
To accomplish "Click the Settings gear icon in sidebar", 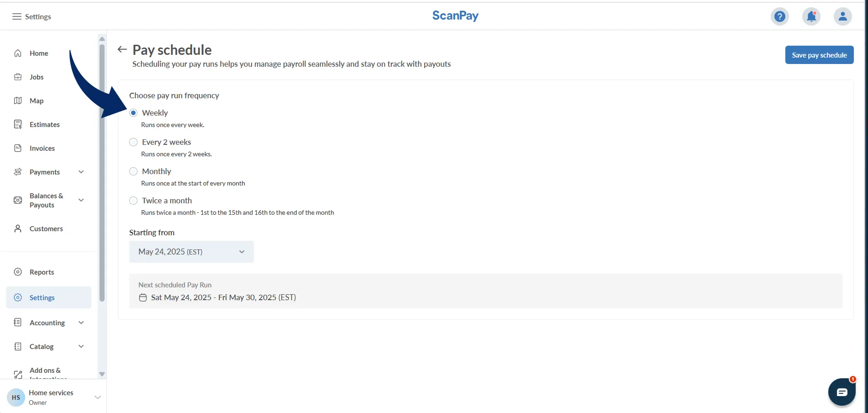I will coord(18,297).
